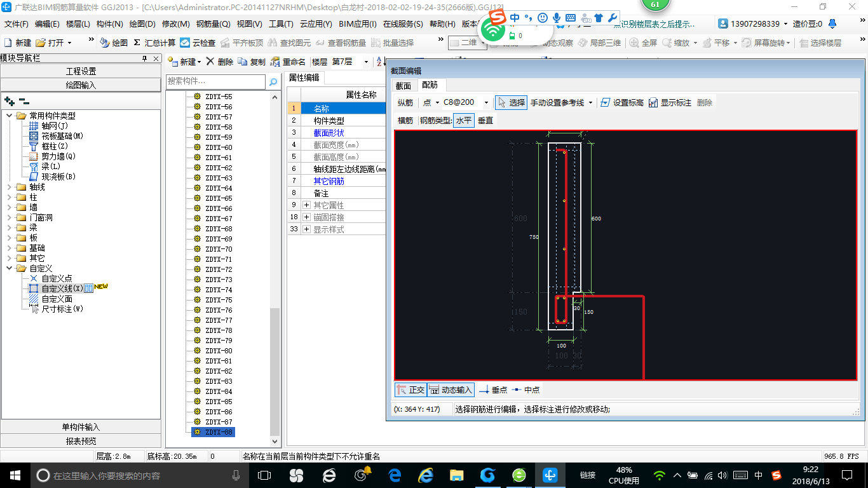Click the 绘图输入 panel button
The image size is (868, 488).
[x=81, y=85]
